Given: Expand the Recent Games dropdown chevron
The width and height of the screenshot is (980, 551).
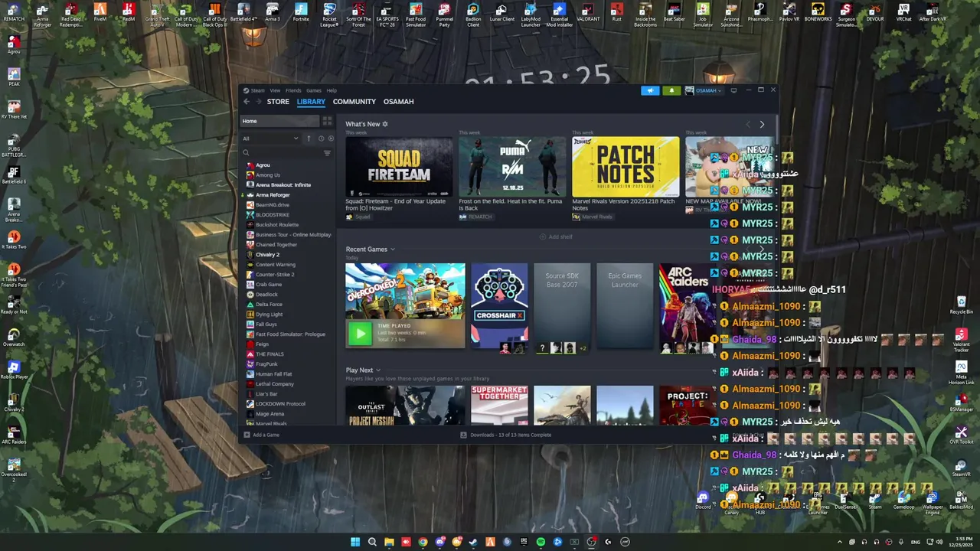Looking at the screenshot, I should tap(393, 249).
